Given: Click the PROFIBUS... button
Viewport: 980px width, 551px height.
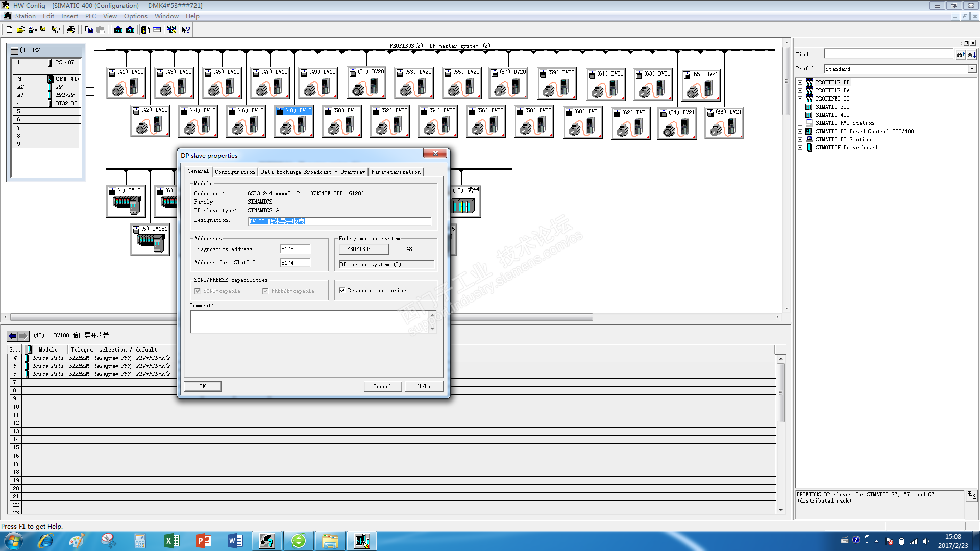Looking at the screenshot, I should pos(363,249).
